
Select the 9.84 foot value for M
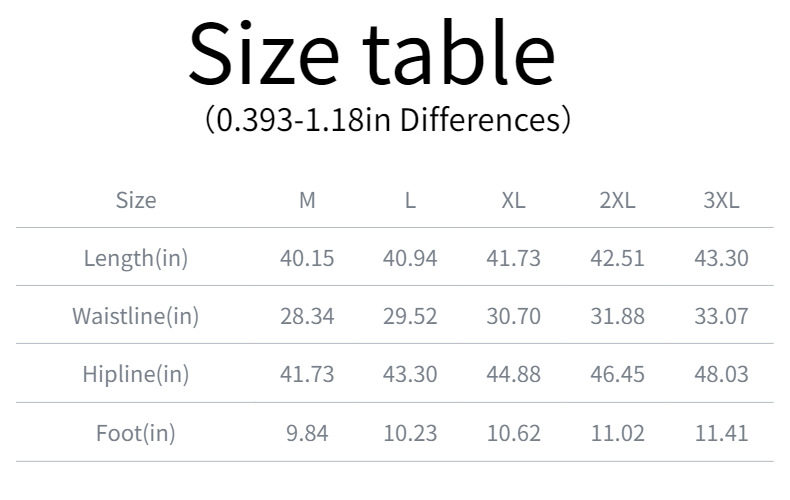(307, 433)
